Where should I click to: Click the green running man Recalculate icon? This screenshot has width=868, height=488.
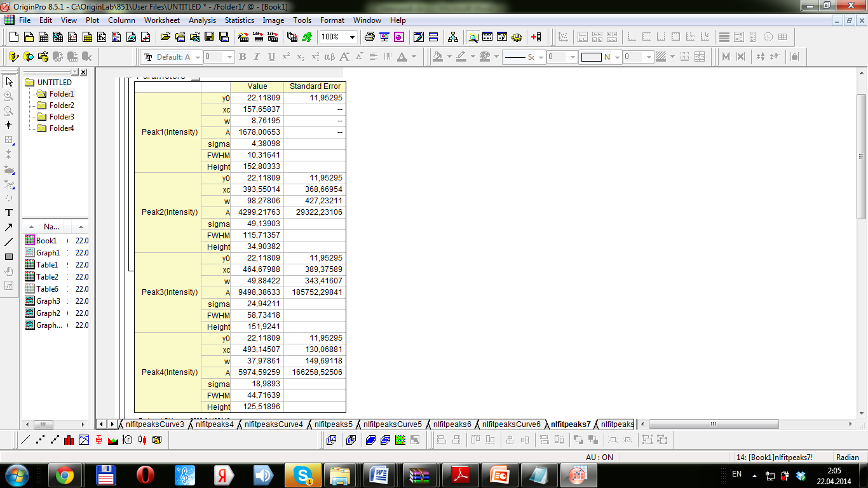(308, 37)
